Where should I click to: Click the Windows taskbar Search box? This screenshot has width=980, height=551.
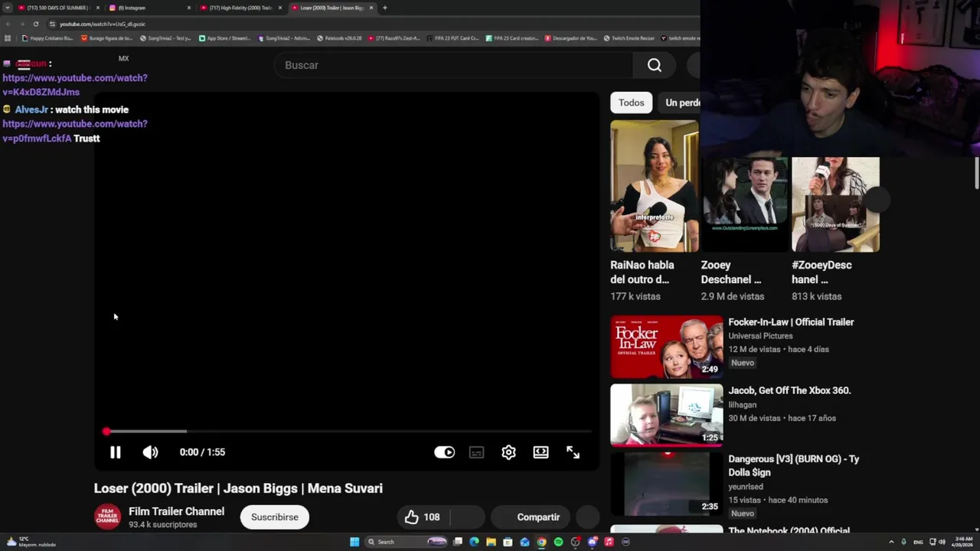click(406, 542)
